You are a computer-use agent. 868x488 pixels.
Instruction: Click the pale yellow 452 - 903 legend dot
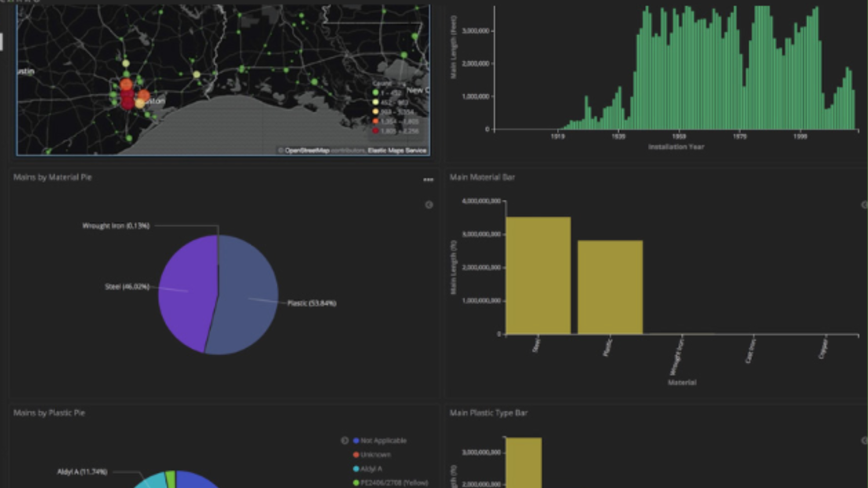click(375, 102)
